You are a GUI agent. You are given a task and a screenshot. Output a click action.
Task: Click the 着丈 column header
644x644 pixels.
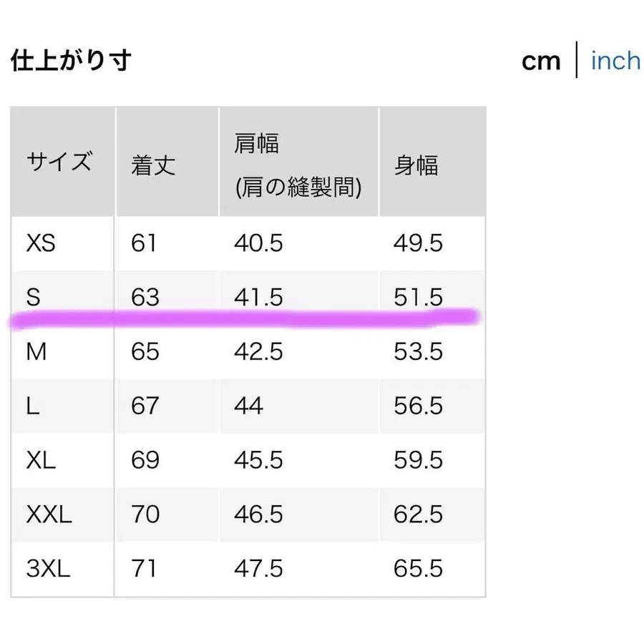152,165
